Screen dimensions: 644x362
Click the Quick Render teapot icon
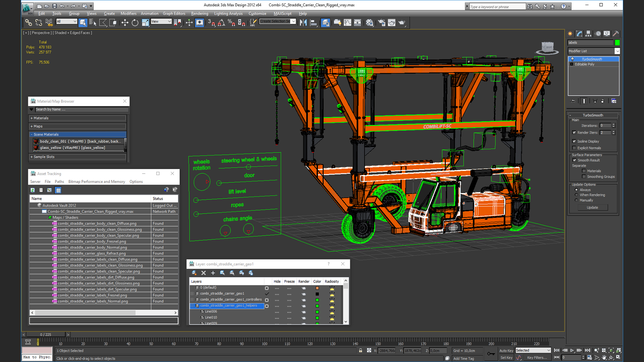click(402, 22)
